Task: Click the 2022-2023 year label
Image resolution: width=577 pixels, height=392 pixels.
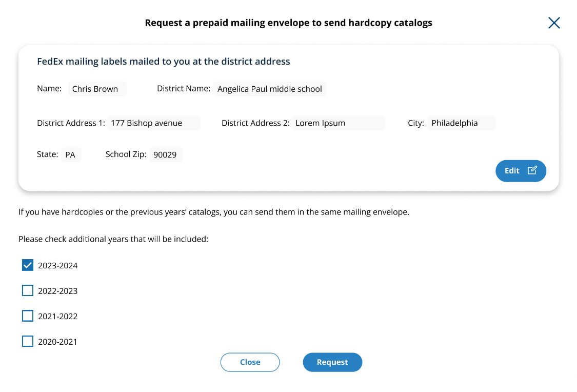Action: pyautogui.click(x=58, y=291)
